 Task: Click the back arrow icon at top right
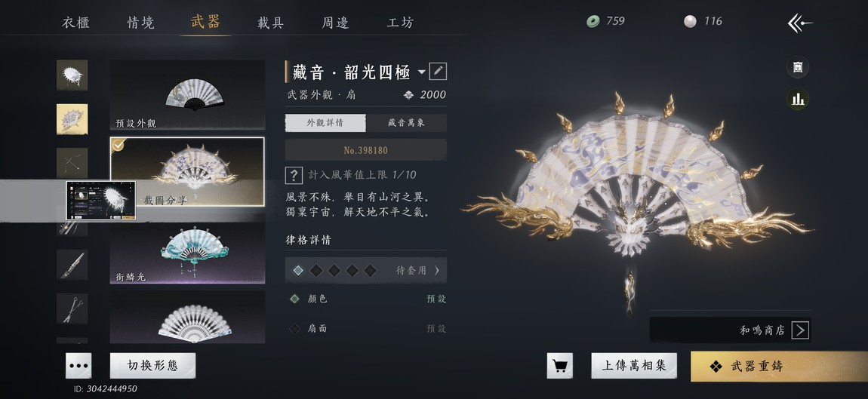point(800,23)
